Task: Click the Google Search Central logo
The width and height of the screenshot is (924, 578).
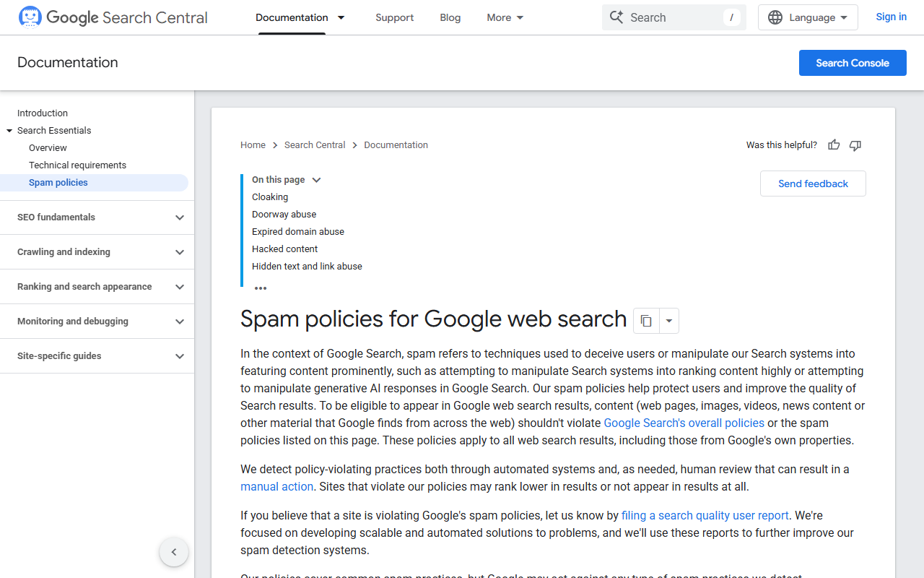Action: click(113, 17)
